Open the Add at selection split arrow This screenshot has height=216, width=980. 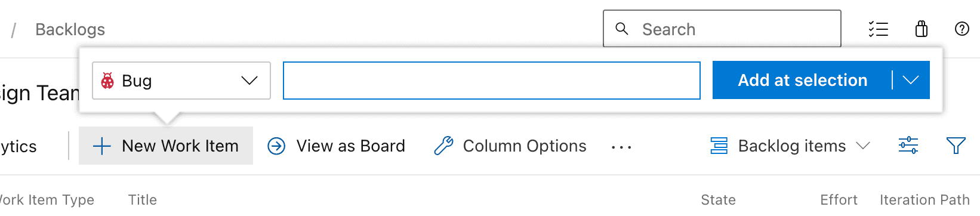911,80
